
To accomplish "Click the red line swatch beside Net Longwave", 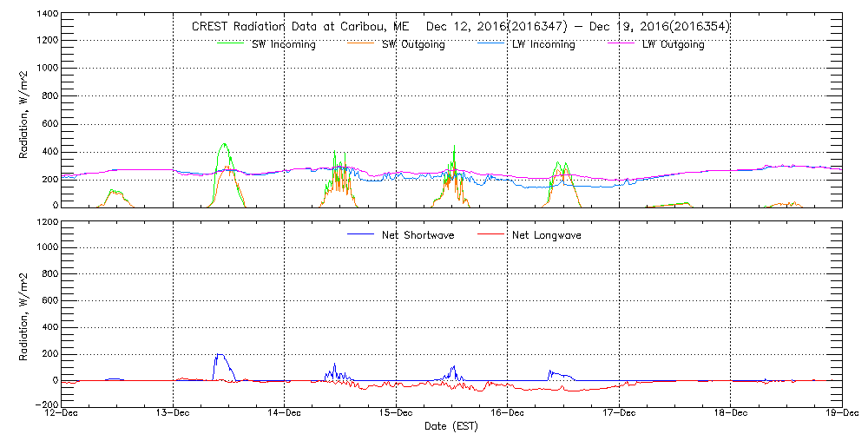I will (x=492, y=234).
